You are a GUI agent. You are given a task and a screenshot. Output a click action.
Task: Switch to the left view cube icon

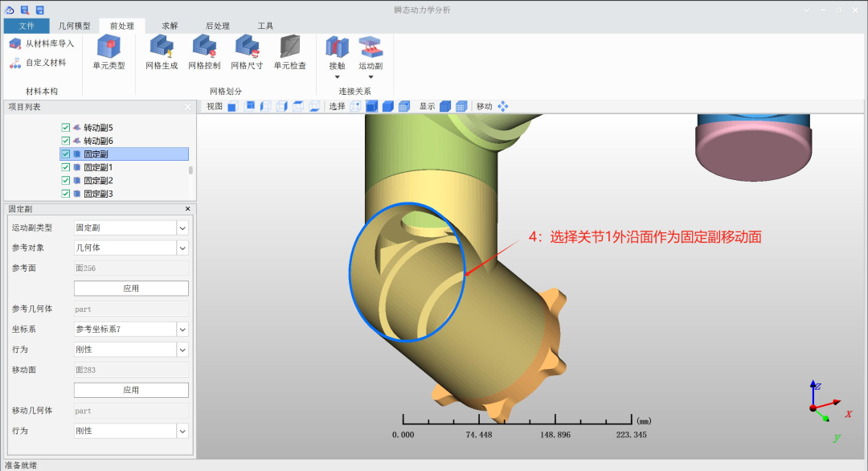pyautogui.click(x=266, y=106)
